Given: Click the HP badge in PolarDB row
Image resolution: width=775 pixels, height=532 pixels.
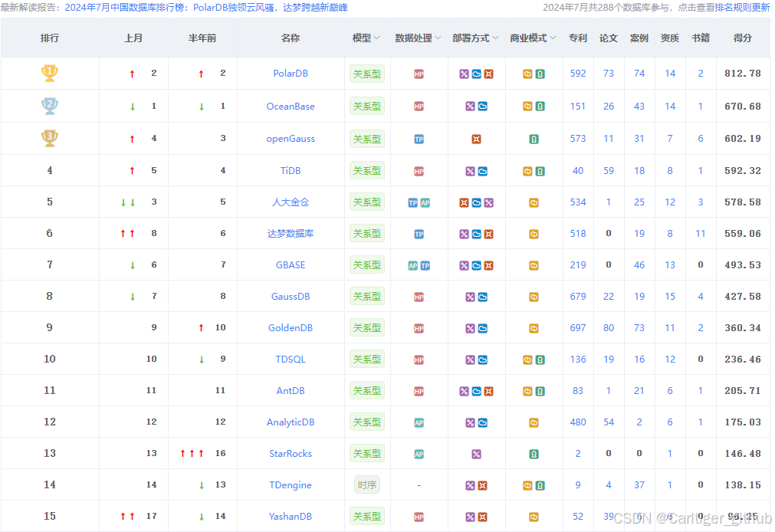Looking at the screenshot, I should coord(419,74).
